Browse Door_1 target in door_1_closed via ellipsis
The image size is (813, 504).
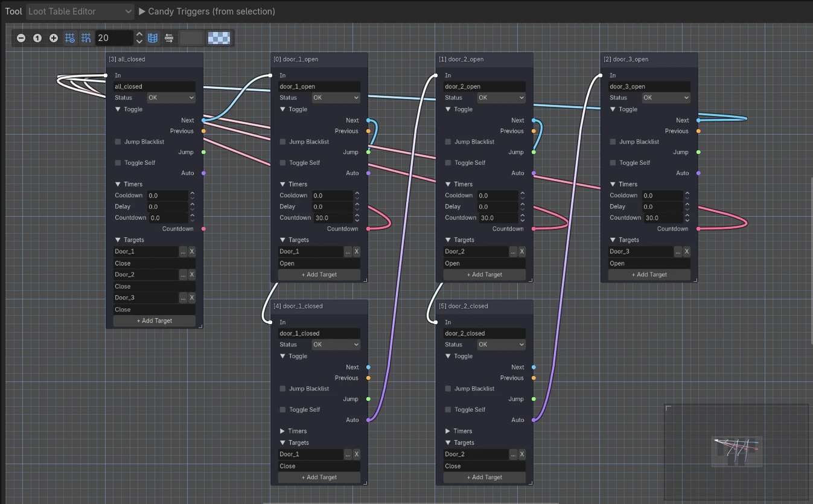348,454
